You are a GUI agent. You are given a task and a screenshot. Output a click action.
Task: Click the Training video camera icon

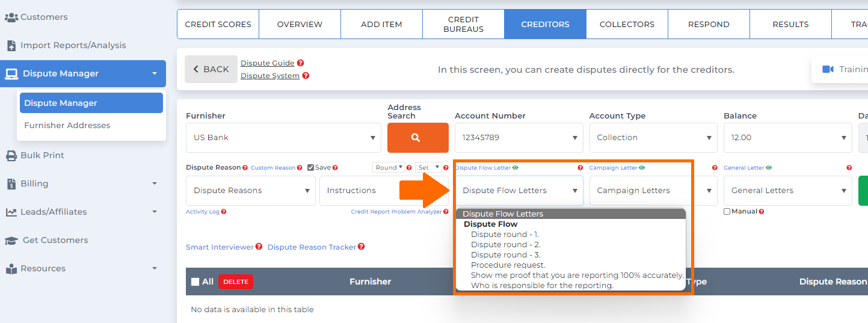pos(828,70)
